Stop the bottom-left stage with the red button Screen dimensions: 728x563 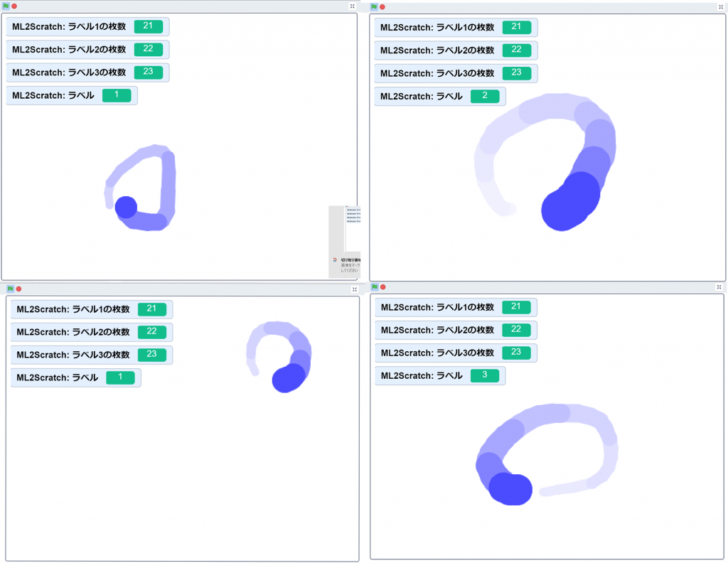[18, 289]
